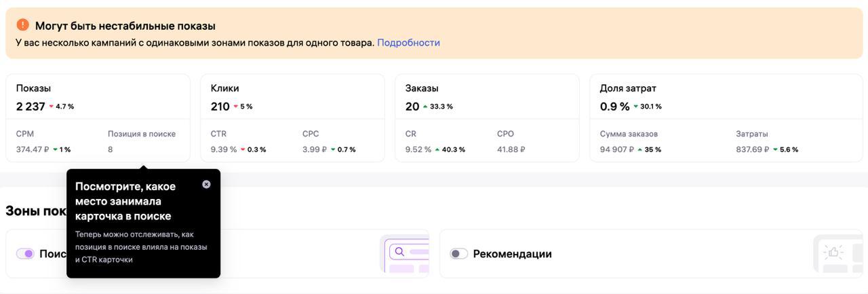This screenshot has height=294, width=868.
Task: Click the CPO value 41.88 ₽
Action: (511, 149)
